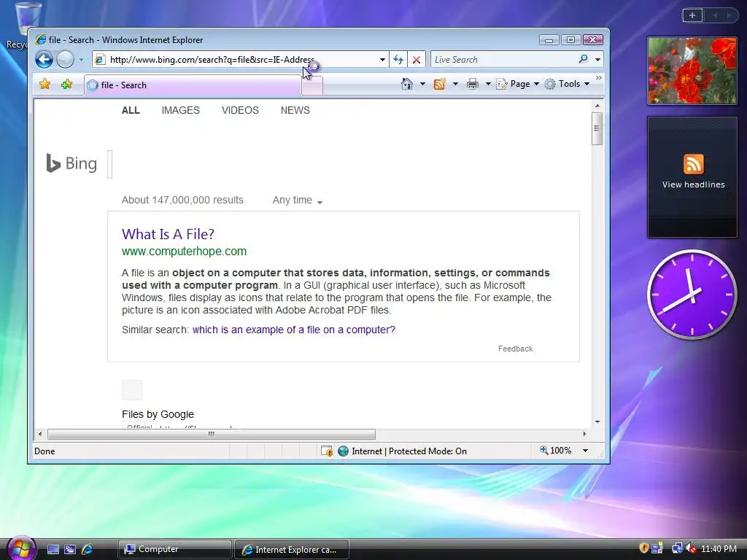The image size is (747, 560).
Task: Click the 'About 147,000,000 results' text
Action: point(182,200)
